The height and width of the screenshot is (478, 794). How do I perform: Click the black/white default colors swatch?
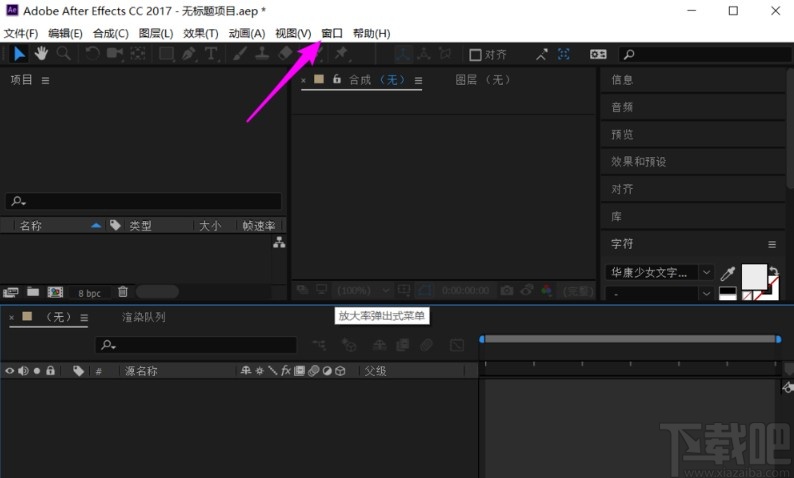728,294
